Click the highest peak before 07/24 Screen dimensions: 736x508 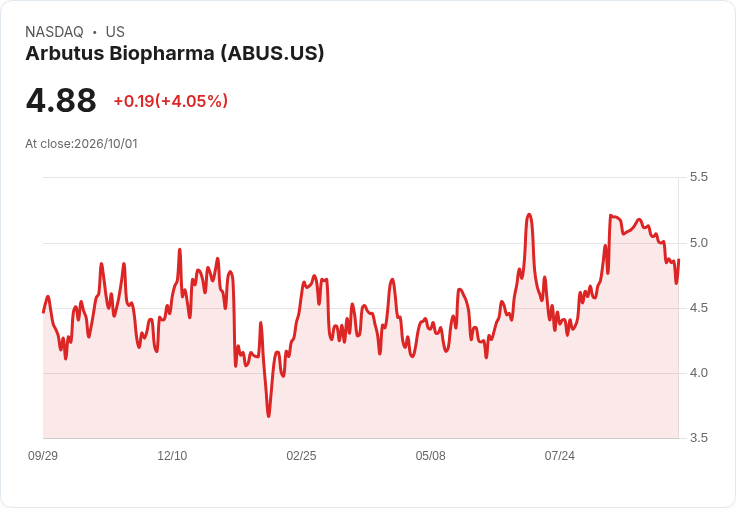click(x=529, y=215)
